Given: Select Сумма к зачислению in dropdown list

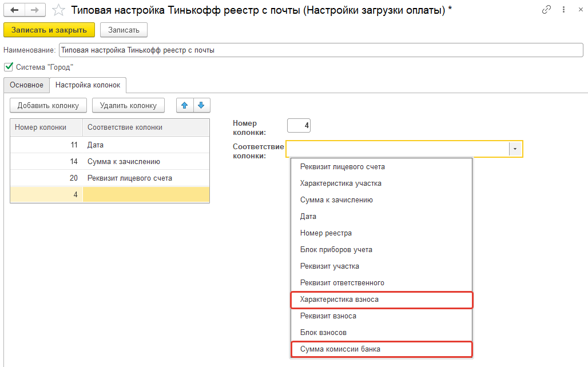Looking at the screenshot, I should pos(382,200).
